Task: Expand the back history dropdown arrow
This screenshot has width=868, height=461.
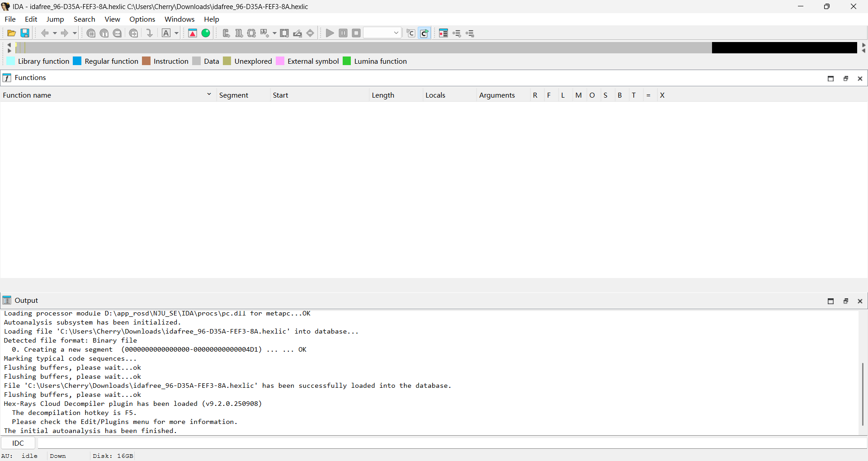Action: point(55,33)
